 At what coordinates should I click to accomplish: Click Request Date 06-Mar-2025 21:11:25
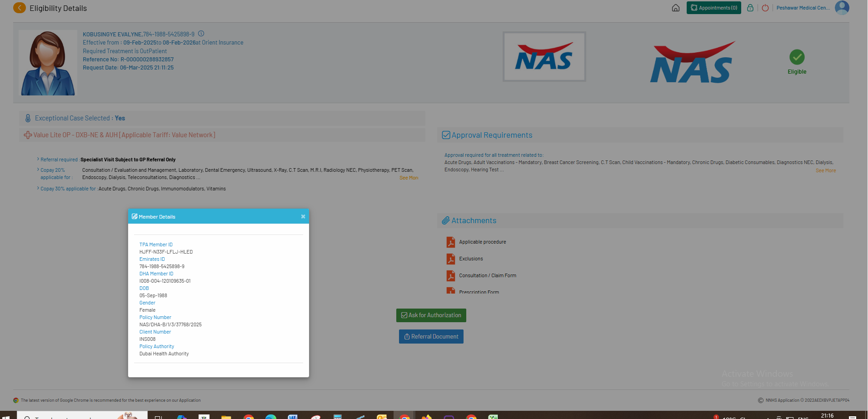pyautogui.click(x=128, y=68)
